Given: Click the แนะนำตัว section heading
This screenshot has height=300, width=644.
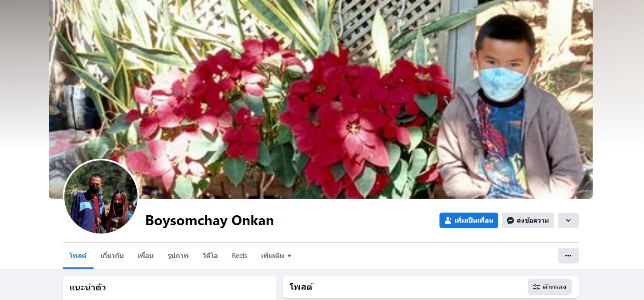Looking at the screenshot, I should (x=87, y=287).
